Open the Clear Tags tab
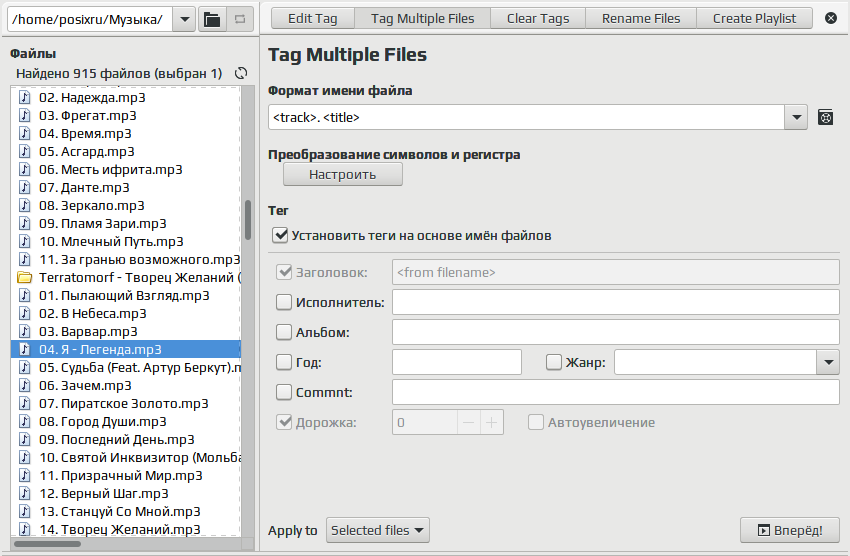Image resolution: width=850 pixels, height=556 pixels. [538, 18]
